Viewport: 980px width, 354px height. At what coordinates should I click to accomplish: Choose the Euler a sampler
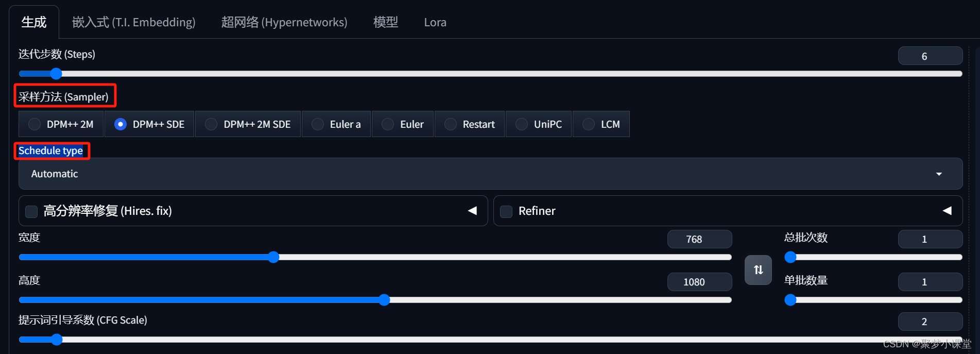coord(336,124)
